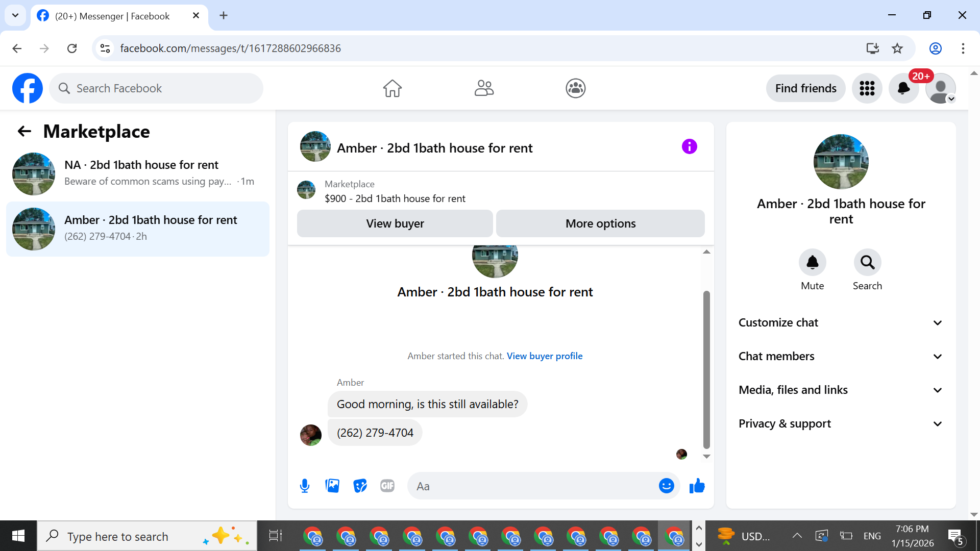Click the purple conversation info icon
The height and width of the screenshot is (551, 980).
(x=689, y=147)
